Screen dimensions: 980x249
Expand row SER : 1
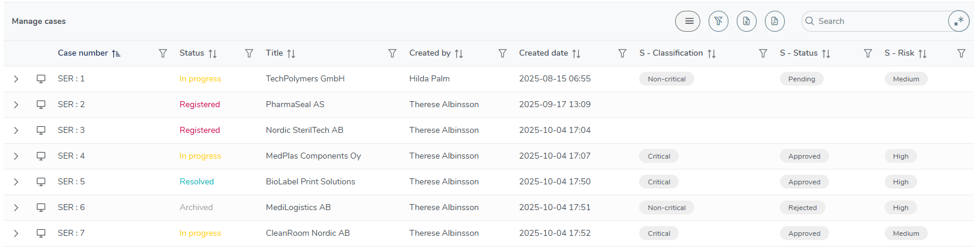tap(16, 79)
